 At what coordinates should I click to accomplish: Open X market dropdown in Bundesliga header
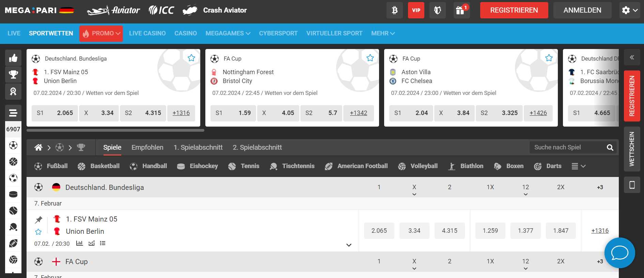[414, 194]
